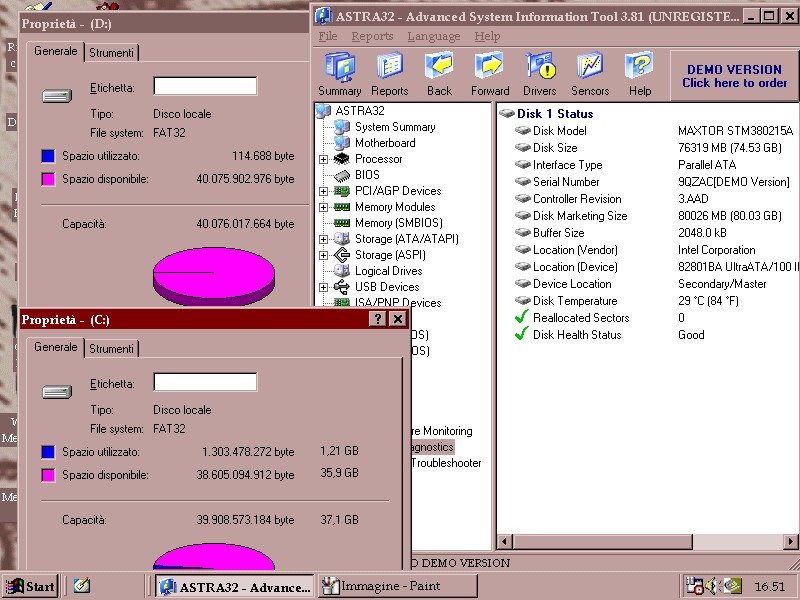Image resolution: width=800 pixels, height=600 pixels.
Task: Open the File menu in ASTRA32
Action: coord(327,36)
